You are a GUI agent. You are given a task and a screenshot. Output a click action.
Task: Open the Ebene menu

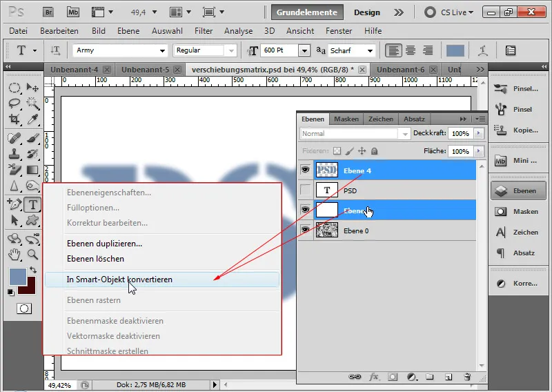coord(128,31)
